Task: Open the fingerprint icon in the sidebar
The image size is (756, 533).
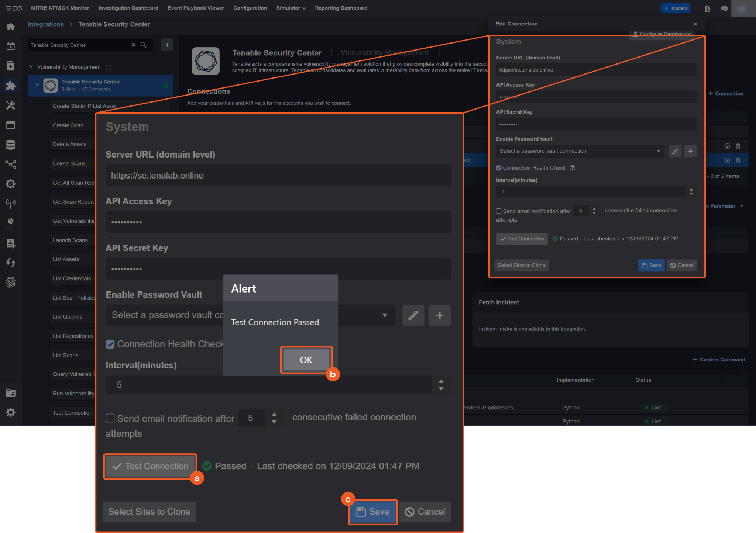Action: 11,283
